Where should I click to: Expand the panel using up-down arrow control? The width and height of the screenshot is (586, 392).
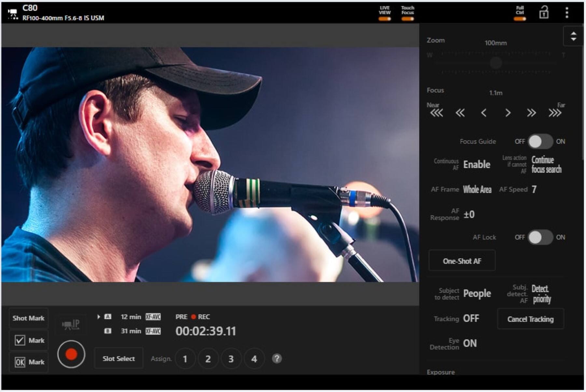(573, 36)
